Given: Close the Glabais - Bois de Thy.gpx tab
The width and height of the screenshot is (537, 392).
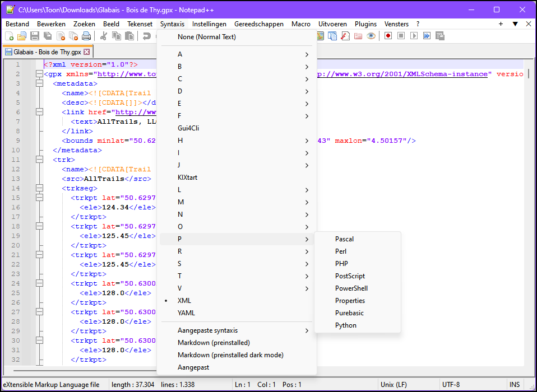Looking at the screenshot, I should [87, 52].
